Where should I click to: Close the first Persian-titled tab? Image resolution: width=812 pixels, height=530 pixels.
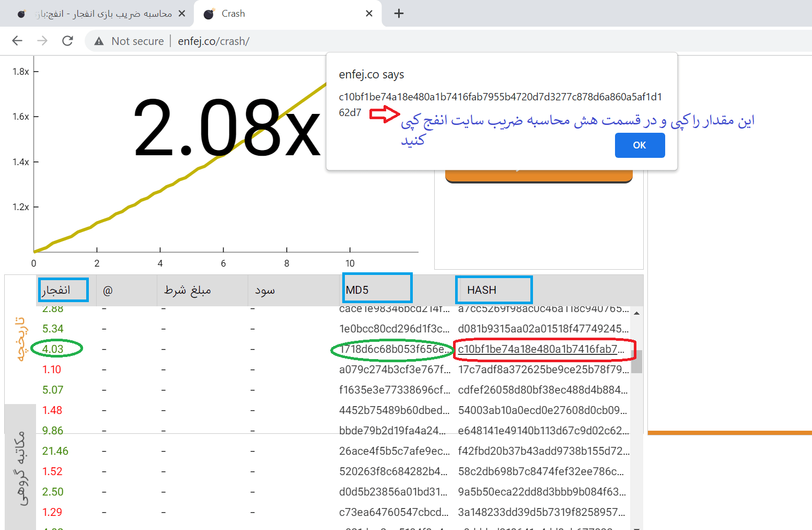point(182,14)
